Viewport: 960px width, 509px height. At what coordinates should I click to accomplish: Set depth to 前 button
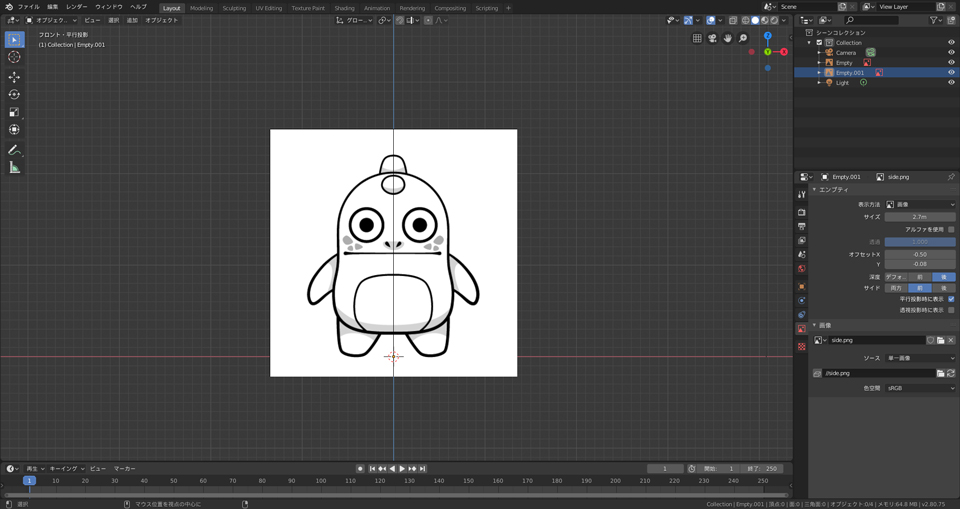[x=919, y=277]
